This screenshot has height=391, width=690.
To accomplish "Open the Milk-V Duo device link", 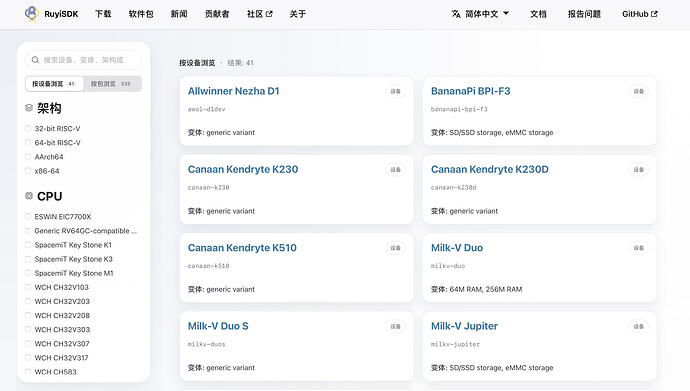I will [x=457, y=248].
